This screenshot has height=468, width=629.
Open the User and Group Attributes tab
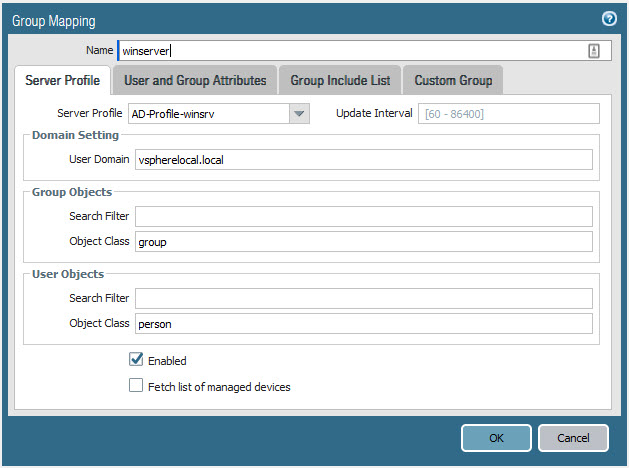click(x=195, y=81)
